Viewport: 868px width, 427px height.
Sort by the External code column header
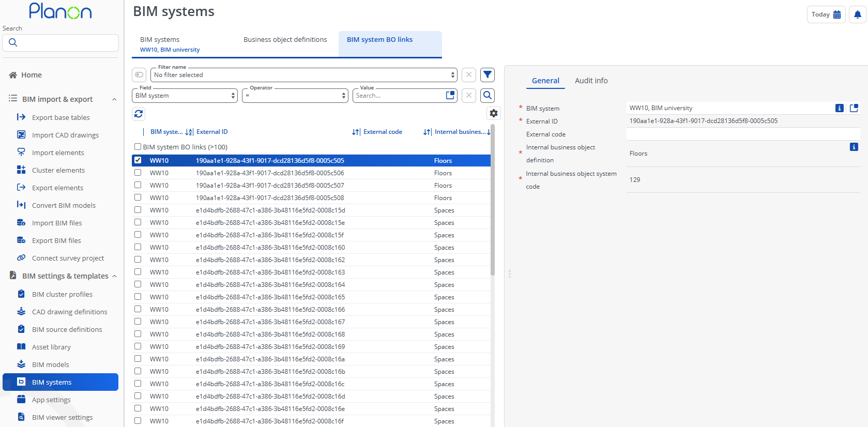click(x=383, y=132)
